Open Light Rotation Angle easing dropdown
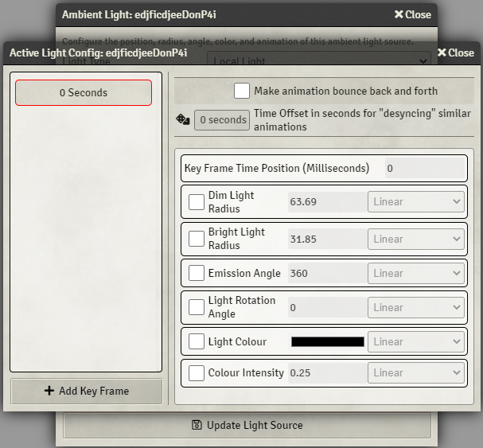This screenshot has width=483, height=448. 416,307
